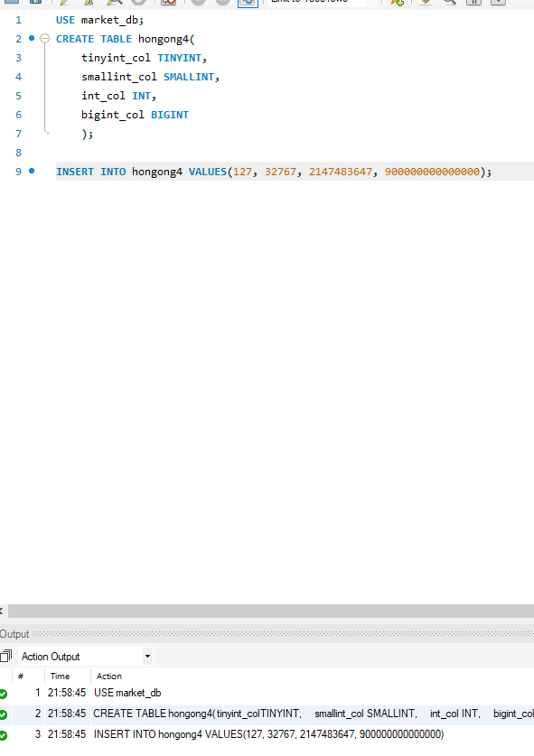Screen dimensions: 534x756
Task: Click the time 21:58:45 in output row 2
Action: coord(67,714)
